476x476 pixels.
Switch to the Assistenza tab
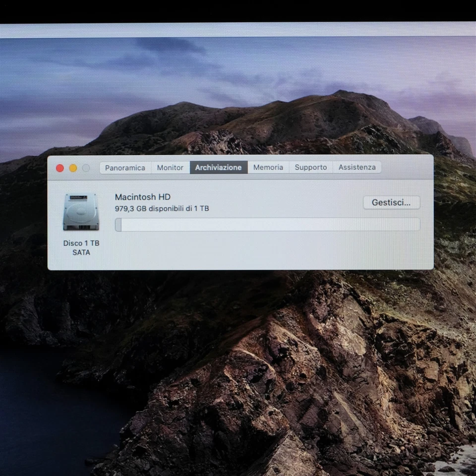pos(357,167)
